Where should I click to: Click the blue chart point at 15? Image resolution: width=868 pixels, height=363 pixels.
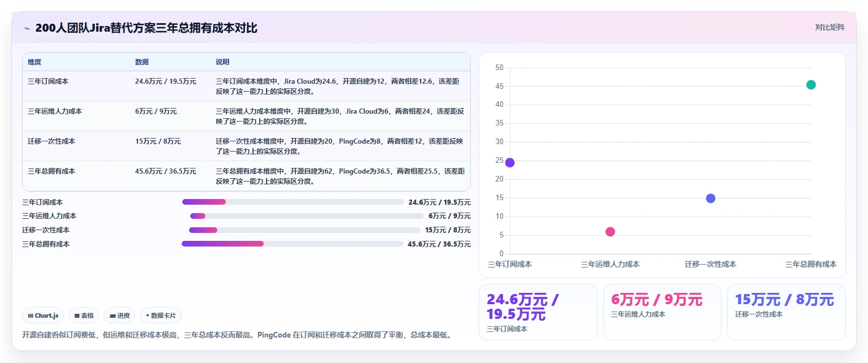coord(711,198)
